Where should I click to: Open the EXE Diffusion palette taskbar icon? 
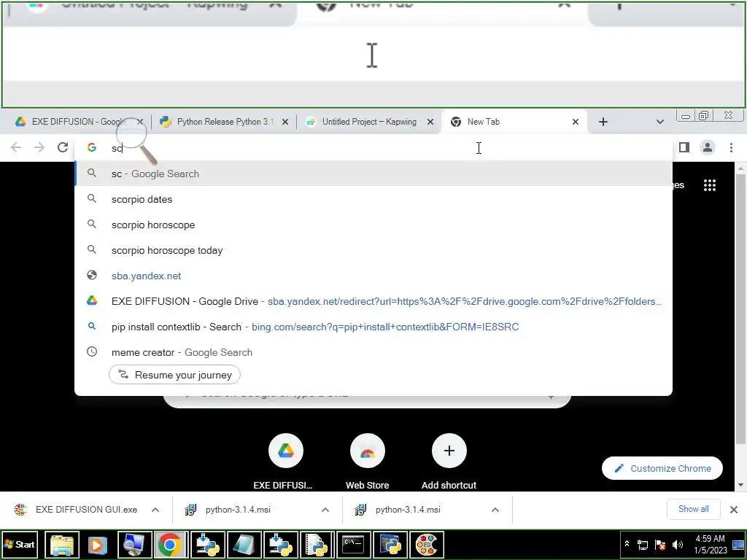pyautogui.click(x=426, y=544)
